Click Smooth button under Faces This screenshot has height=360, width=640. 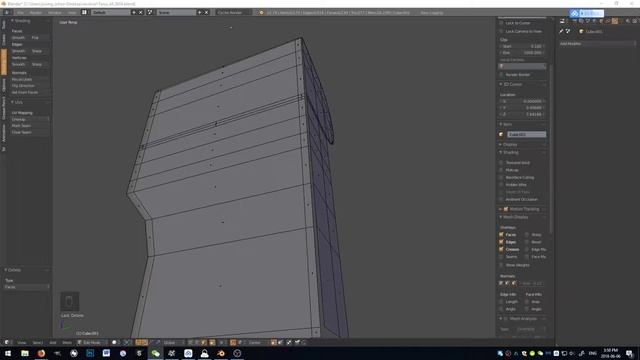click(19, 38)
